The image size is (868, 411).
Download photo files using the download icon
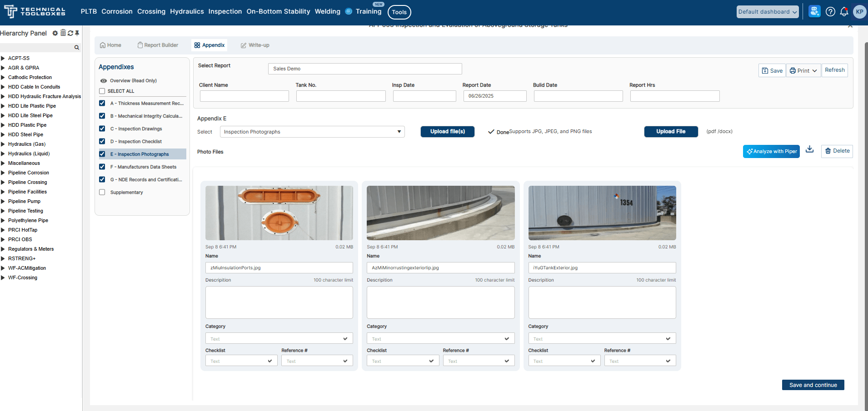point(809,150)
